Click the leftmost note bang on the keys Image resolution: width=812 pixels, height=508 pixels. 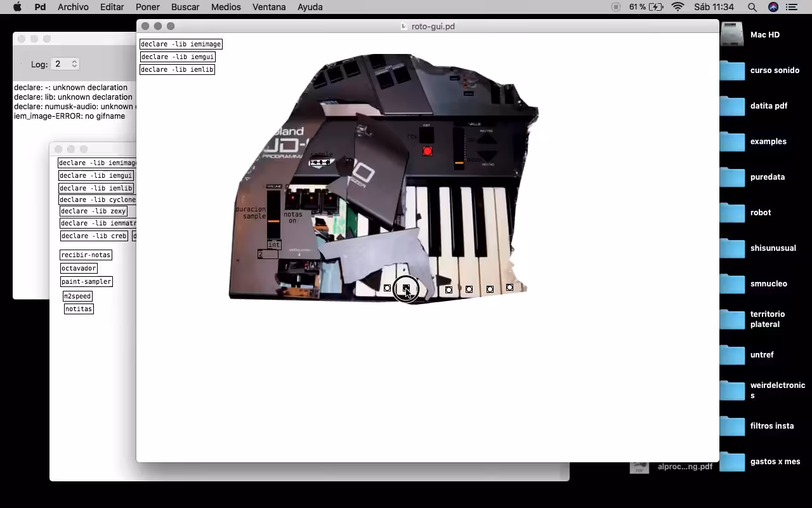click(x=388, y=288)
